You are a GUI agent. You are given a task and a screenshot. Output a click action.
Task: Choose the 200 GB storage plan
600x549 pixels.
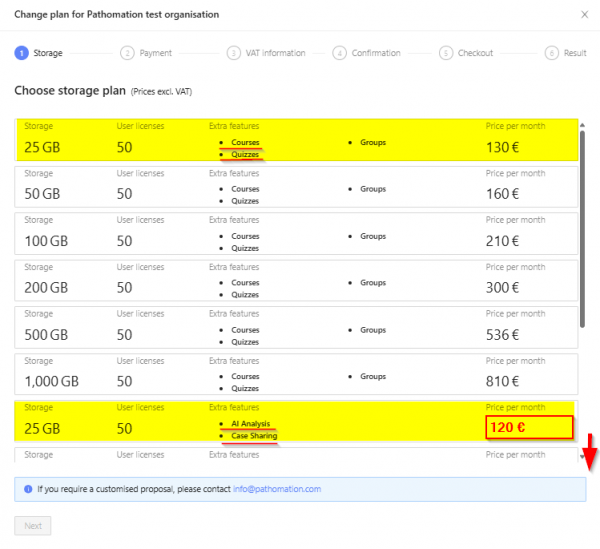point(295,282)
